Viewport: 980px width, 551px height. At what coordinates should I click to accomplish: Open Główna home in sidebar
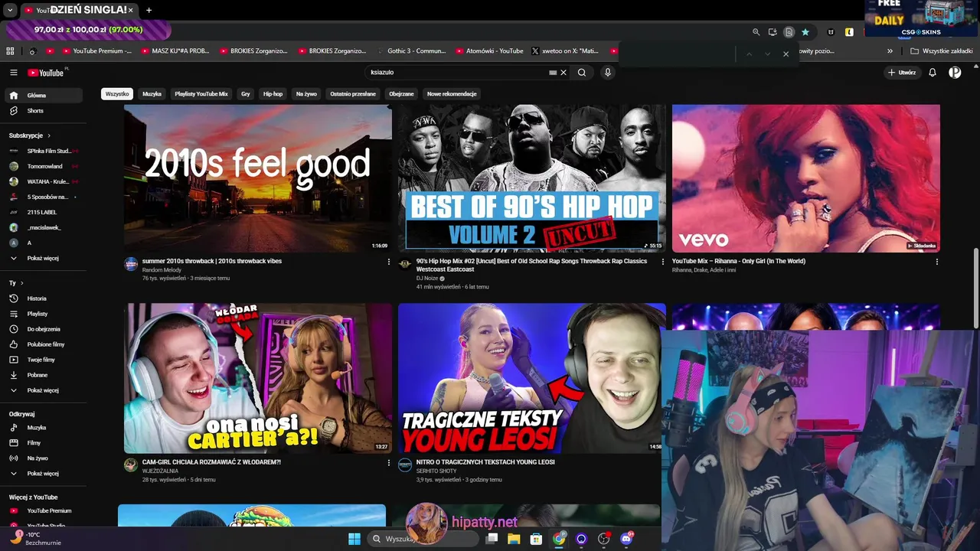click(x=42, y=96)
